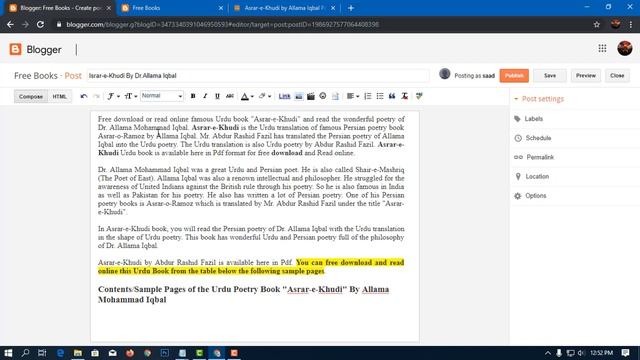640x360 pixels.
Task: Open the font size dropdown
Action: click(x=130, y=96)
